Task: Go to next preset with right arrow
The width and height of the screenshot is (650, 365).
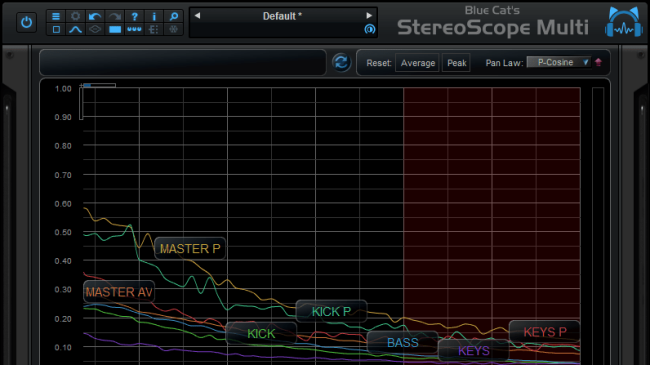Action: (369, 16)
